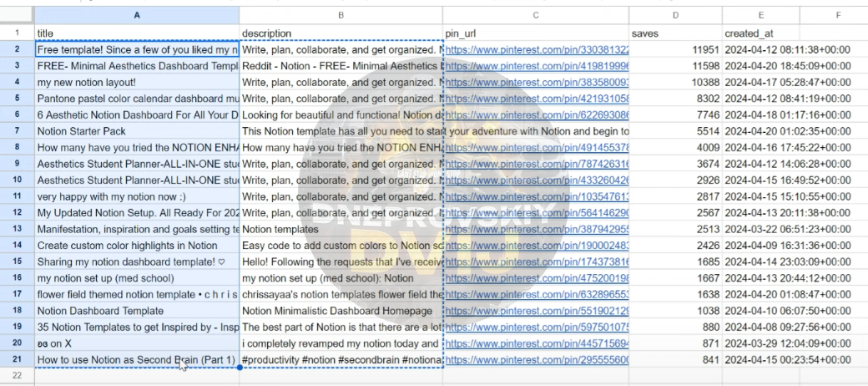Select date cell 2024-04-08 09:27:56+00:00
This screenshot has height=386, width=868.
coord(787,328)
